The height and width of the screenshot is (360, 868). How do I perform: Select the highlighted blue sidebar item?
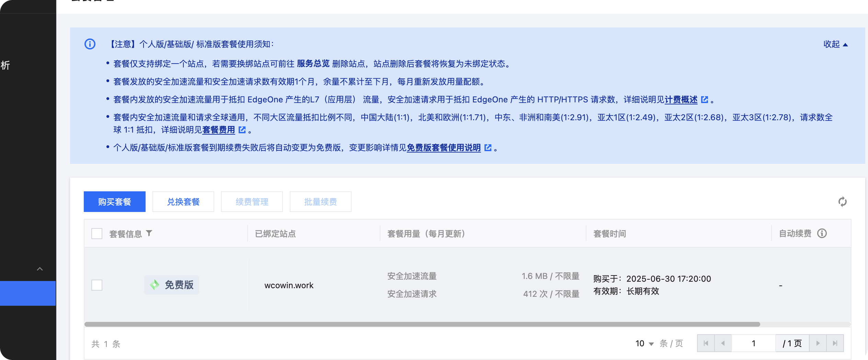tap(28, 293)
